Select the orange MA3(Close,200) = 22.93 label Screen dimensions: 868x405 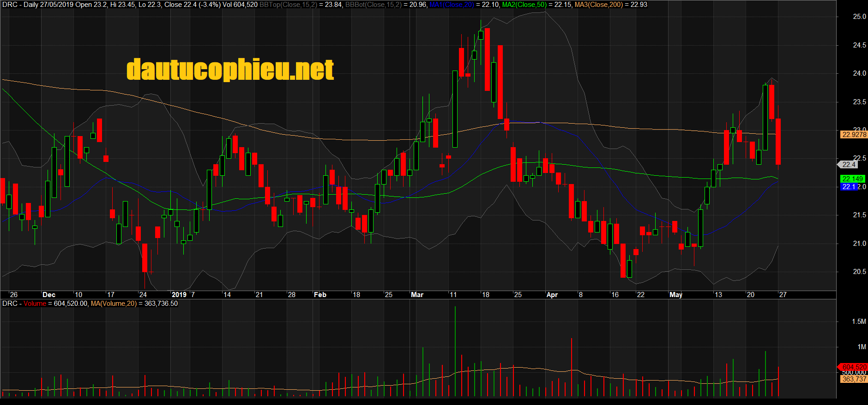(611, 5)
